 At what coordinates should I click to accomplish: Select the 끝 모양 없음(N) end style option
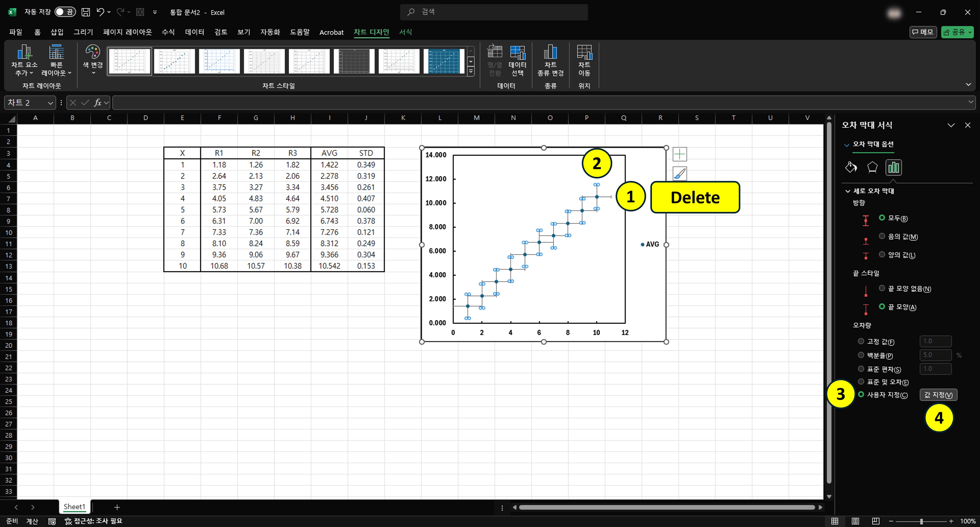pyautogui.click(x=882, y=288)
